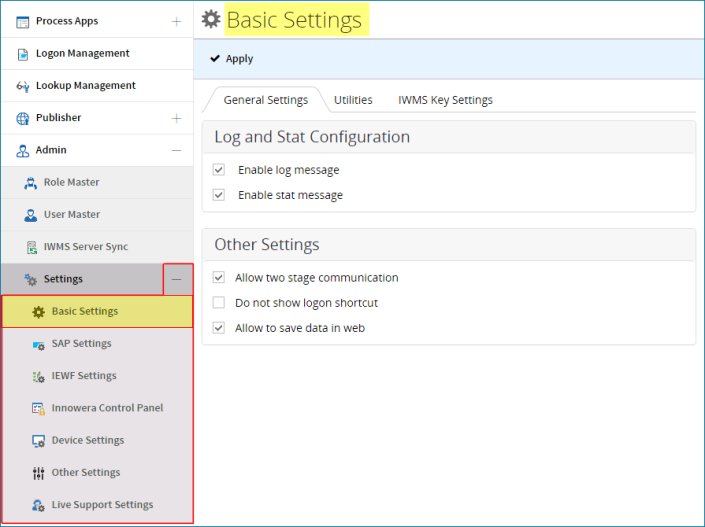This screenshot has height=527, width=705.
Task: Click the Admin label
Action: click(51, 150)
